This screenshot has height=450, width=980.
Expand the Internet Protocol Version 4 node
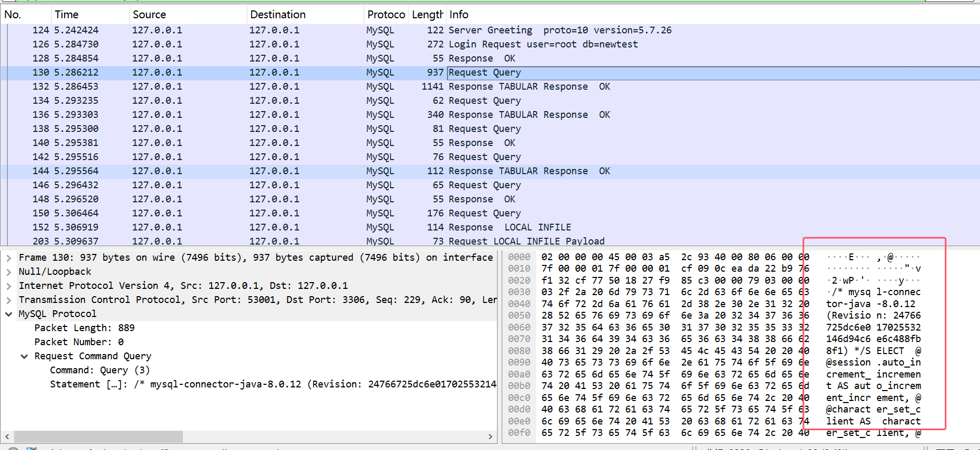click(9, 286)
